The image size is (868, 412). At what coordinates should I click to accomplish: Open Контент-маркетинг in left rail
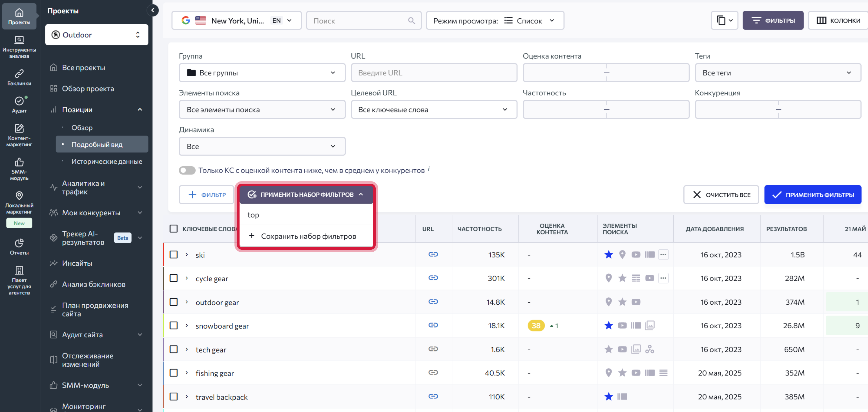[19, 135]
